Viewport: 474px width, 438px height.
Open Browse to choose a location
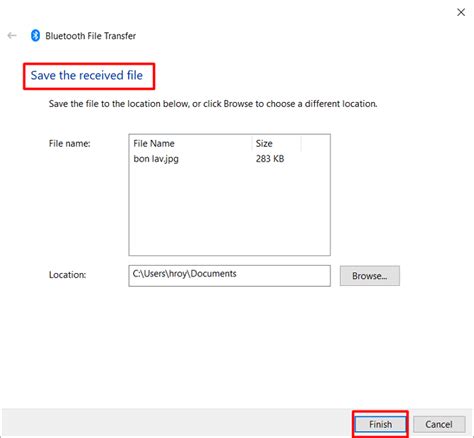click(370, 276)
